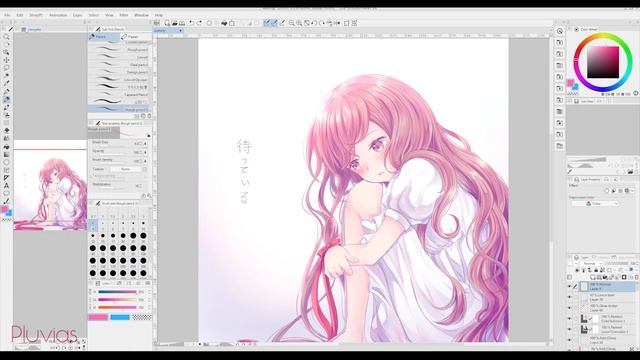Open the Animation menu
This screenshot has height=360, width=640.
58,15
